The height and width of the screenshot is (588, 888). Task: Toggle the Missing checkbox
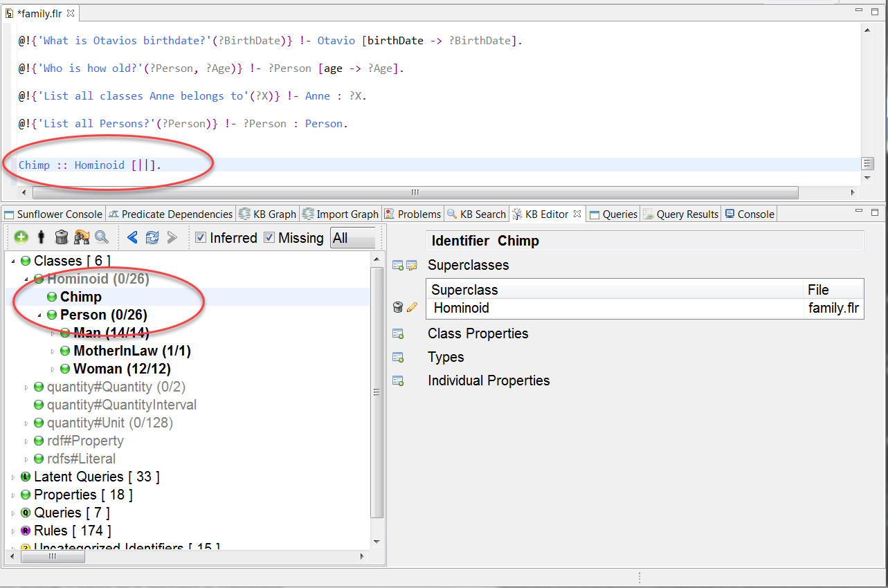coord(269,237)
